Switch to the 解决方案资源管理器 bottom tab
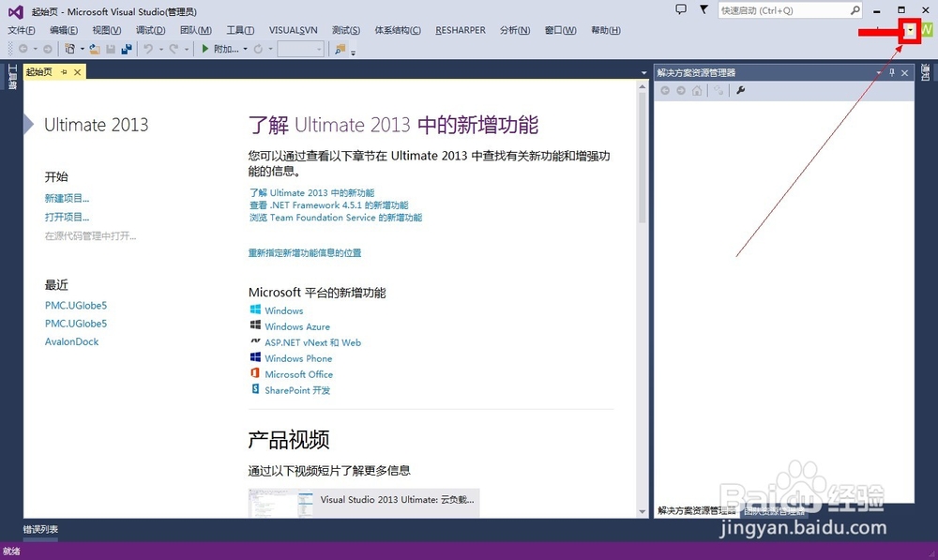The height and width of the screenshot is (560, 938). [x=697, y=510]
